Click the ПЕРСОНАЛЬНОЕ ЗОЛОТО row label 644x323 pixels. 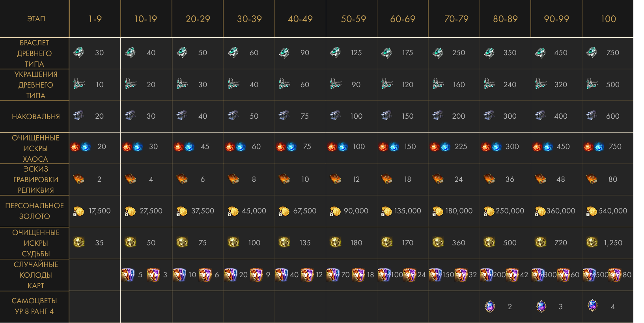coord(35,211)
